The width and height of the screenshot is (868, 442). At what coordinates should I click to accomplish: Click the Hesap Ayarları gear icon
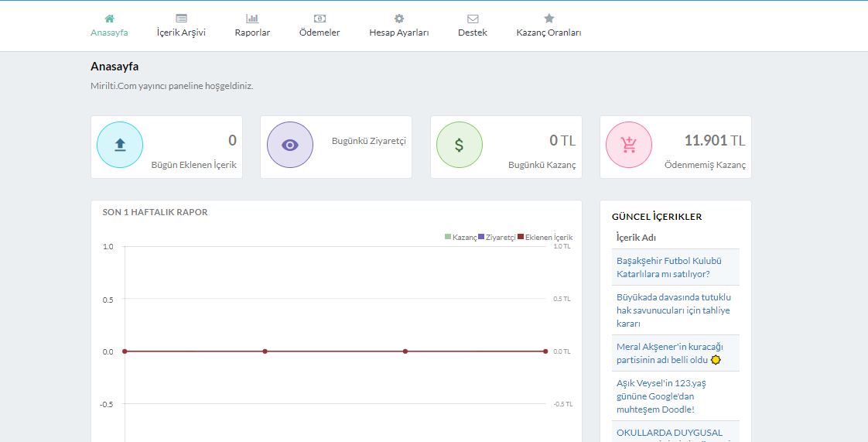pos(399,19)
